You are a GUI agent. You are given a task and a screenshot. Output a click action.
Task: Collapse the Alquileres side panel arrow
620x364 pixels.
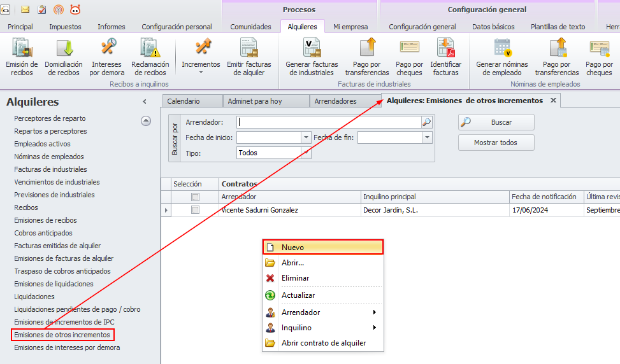tap(145, 102)
